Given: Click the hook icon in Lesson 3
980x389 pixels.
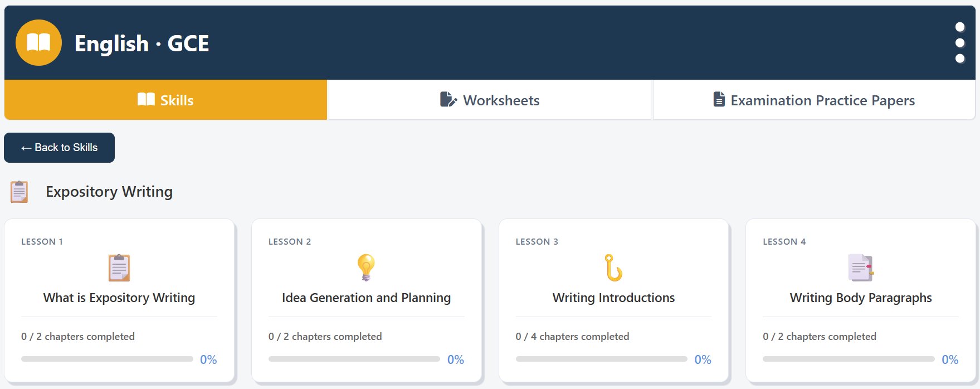Looking at the screenshot, I should 613,268.
